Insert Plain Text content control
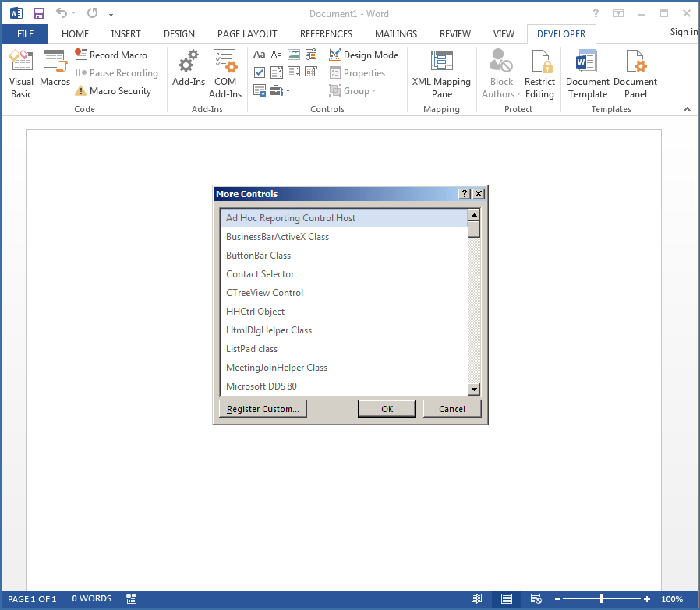Screen dimensions: 700x610 click(x=277, y=55)
